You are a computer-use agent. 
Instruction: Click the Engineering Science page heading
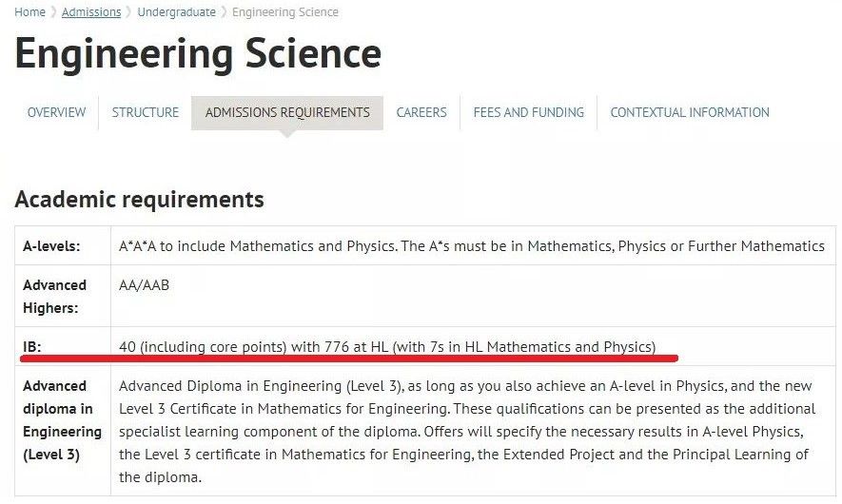click(198, 53)
